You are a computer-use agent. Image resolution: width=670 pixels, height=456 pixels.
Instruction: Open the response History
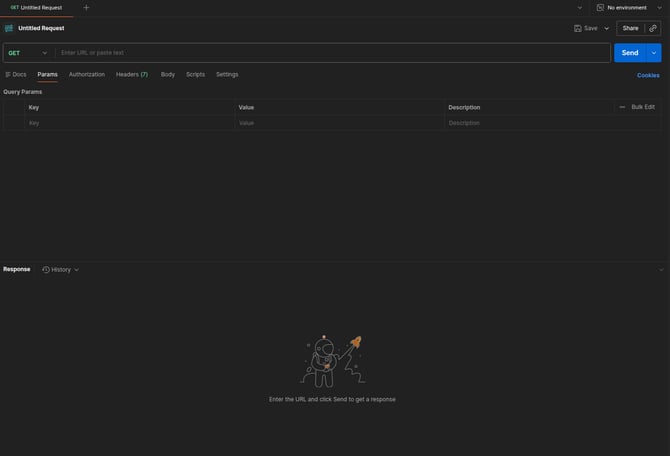coord(60,269)
